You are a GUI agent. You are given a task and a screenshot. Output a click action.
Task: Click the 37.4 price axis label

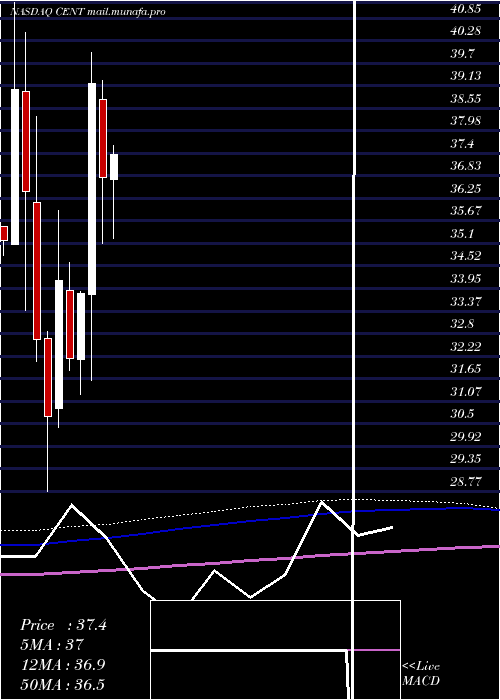(x=462, y=144)
